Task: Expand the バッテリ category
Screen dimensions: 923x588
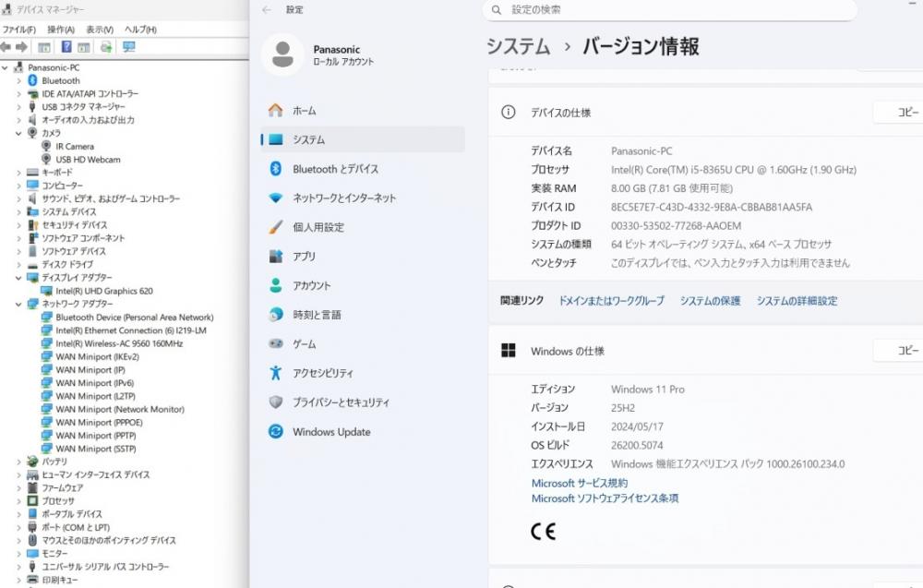Action: (18, 462)
